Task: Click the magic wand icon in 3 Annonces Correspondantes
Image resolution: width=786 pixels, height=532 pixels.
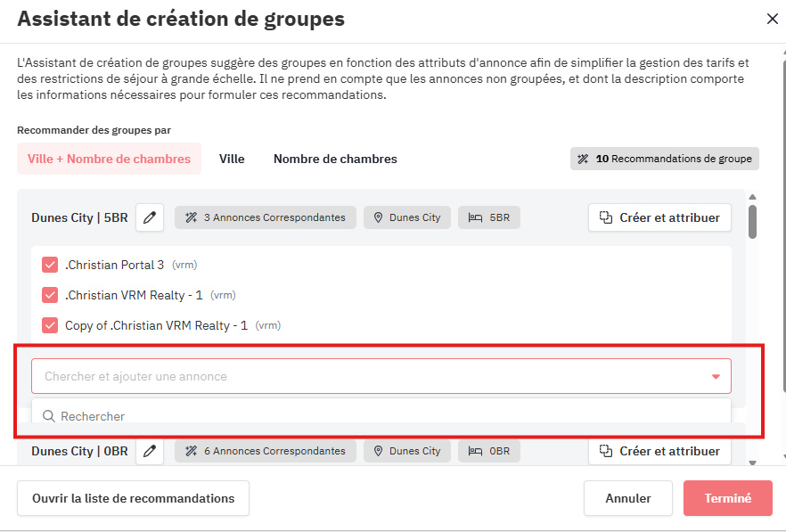Action: point(191,217)
